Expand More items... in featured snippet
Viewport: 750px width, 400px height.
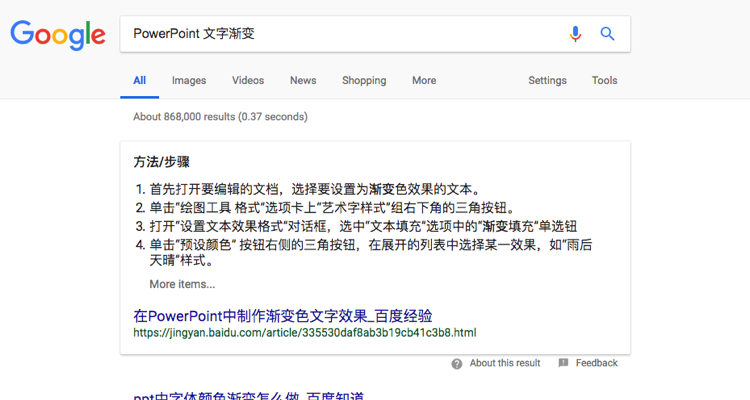pyautogui.click(x=182, y=284)
